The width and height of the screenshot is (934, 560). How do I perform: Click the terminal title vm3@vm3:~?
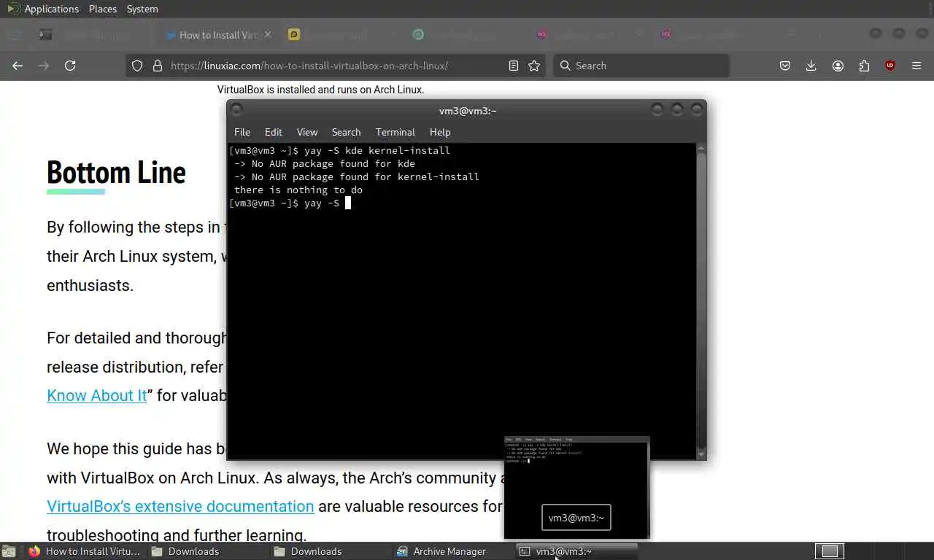pos(468,111)
